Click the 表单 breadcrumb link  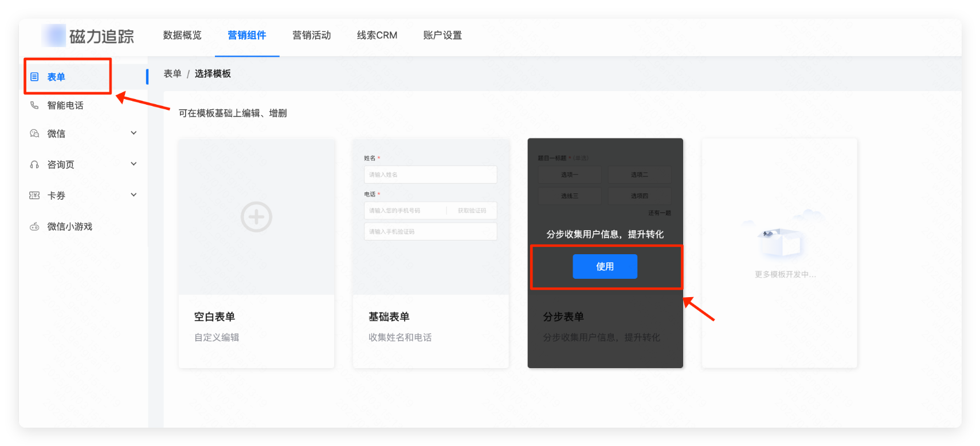pos(173,74)
